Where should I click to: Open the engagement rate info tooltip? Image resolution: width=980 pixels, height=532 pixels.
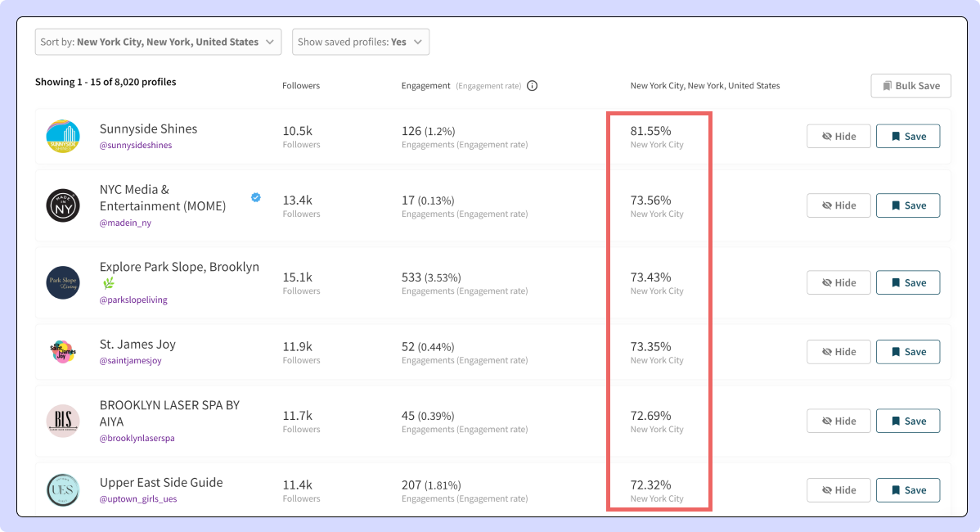coord(532,85)
